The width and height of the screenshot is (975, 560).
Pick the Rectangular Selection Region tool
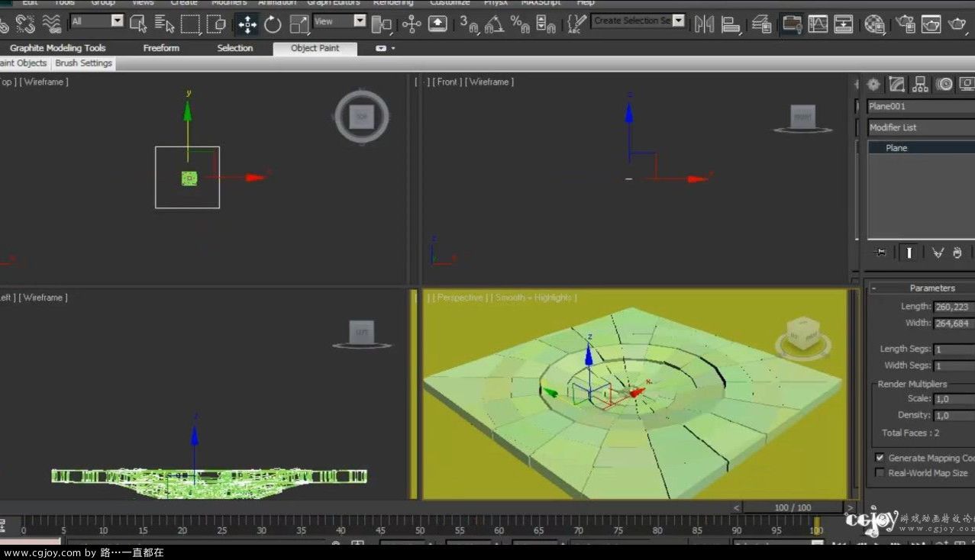pos(190,24)
